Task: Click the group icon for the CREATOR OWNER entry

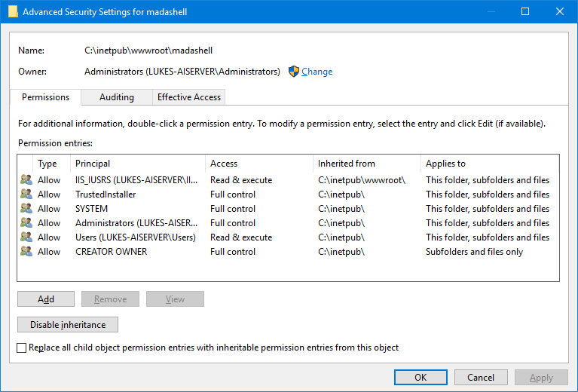Action: click(26, 252)
